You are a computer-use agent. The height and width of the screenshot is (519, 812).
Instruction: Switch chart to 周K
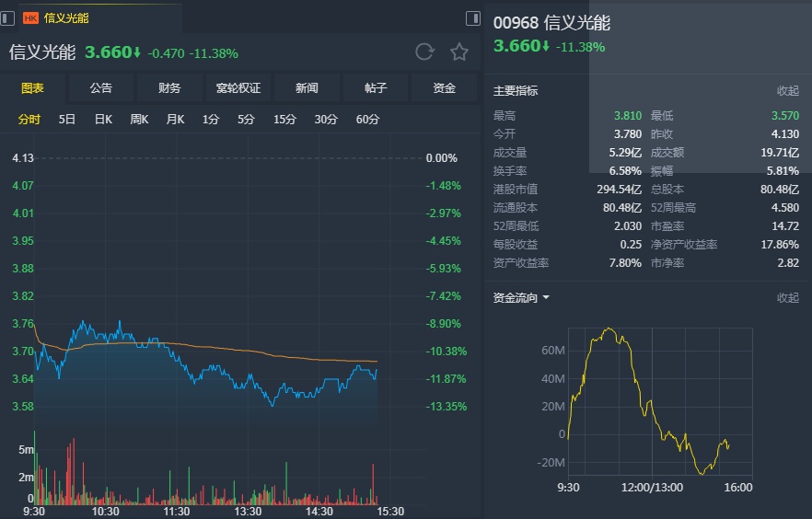139,120
